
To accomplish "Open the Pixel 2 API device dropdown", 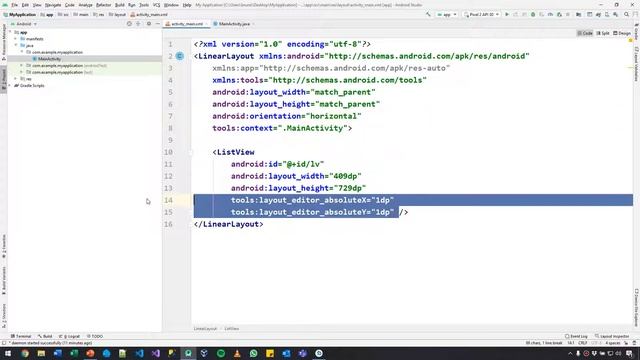I will click(x=482, y=14).
